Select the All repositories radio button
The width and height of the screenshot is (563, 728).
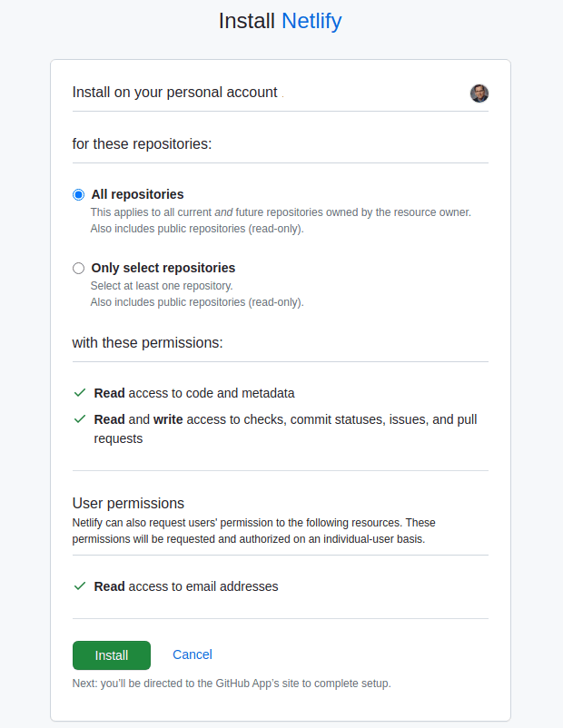point(78,194)
